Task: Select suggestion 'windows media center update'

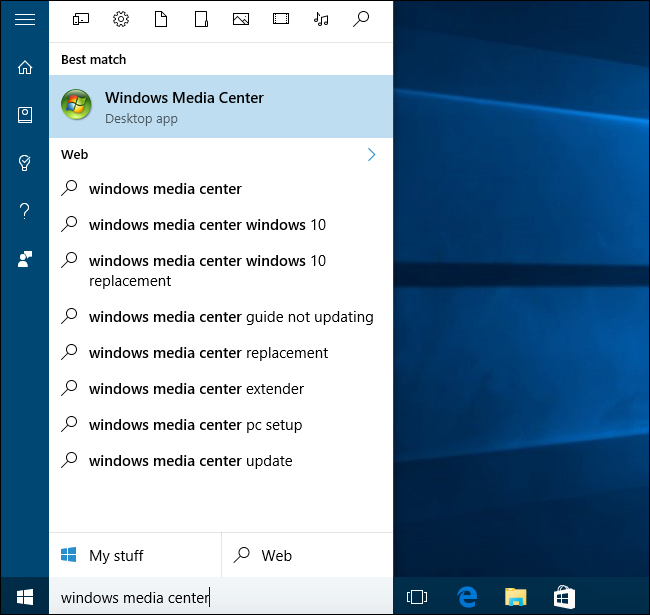Action: point(221,461)
